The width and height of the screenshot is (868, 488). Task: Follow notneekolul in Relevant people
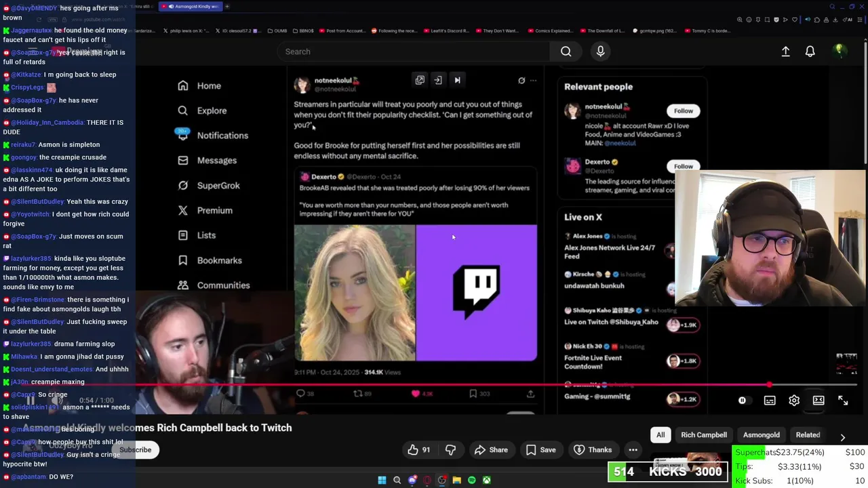(x=683, y=110)
